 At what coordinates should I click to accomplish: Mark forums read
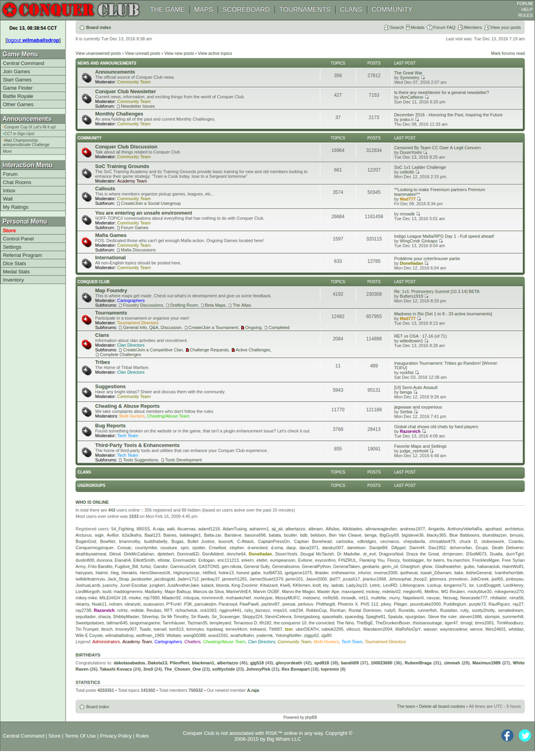[508, 54]
